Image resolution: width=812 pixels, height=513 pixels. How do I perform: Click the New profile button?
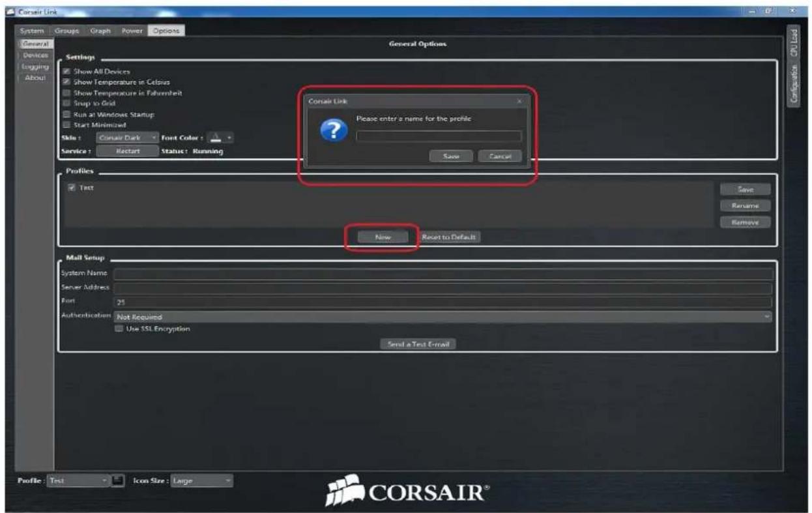[383, 237]
